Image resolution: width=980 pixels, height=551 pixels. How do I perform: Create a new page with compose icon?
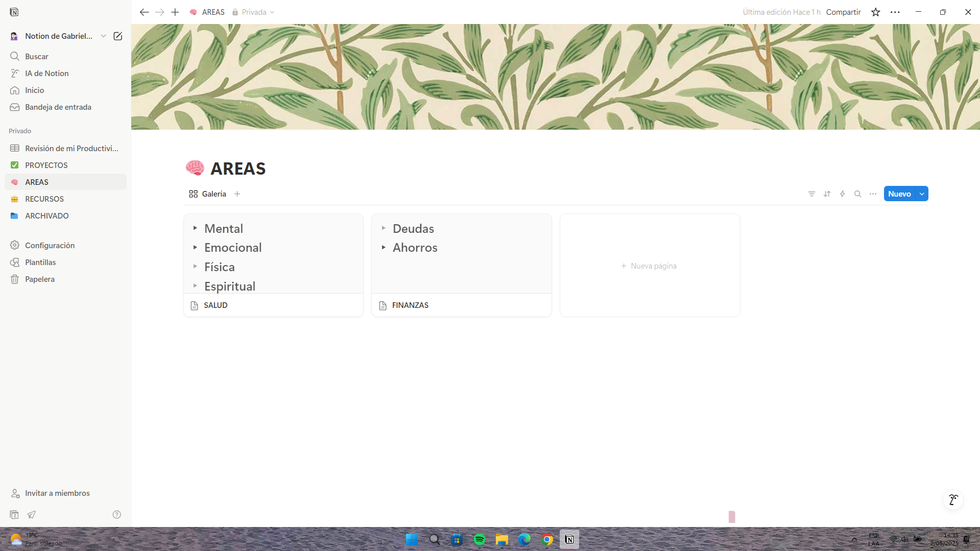pyautogui.click(x=118, y=36)
